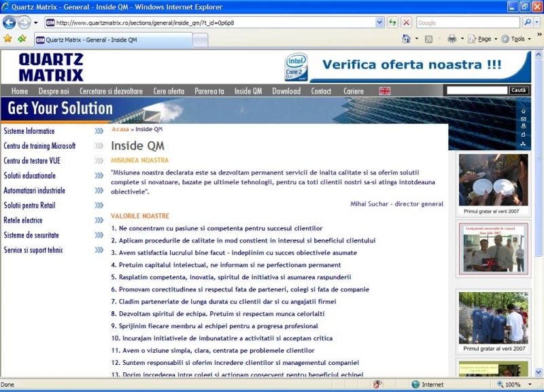
Task: Click the Cauta search button
Action: coord(518,90)
